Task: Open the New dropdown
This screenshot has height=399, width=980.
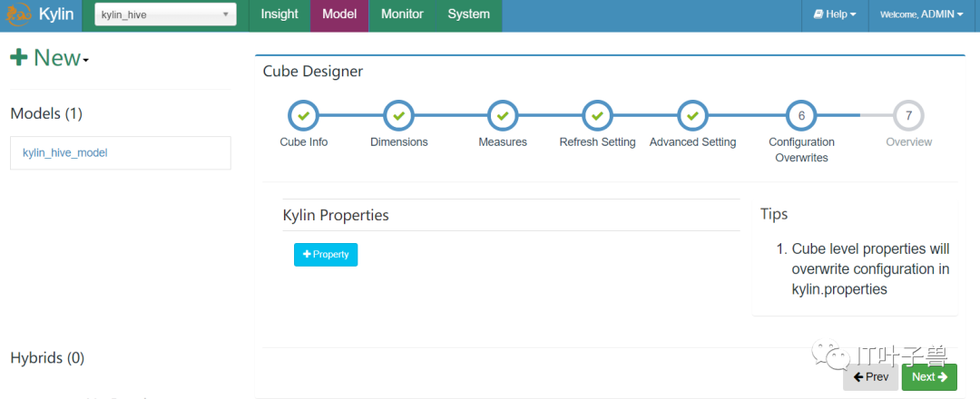Action: pos(50,57)
